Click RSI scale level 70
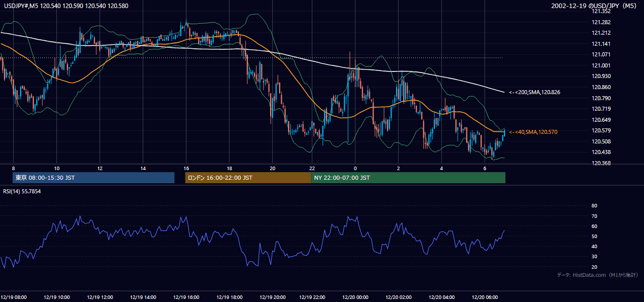The height and width of the screenshot is (302, 644). 594,216
